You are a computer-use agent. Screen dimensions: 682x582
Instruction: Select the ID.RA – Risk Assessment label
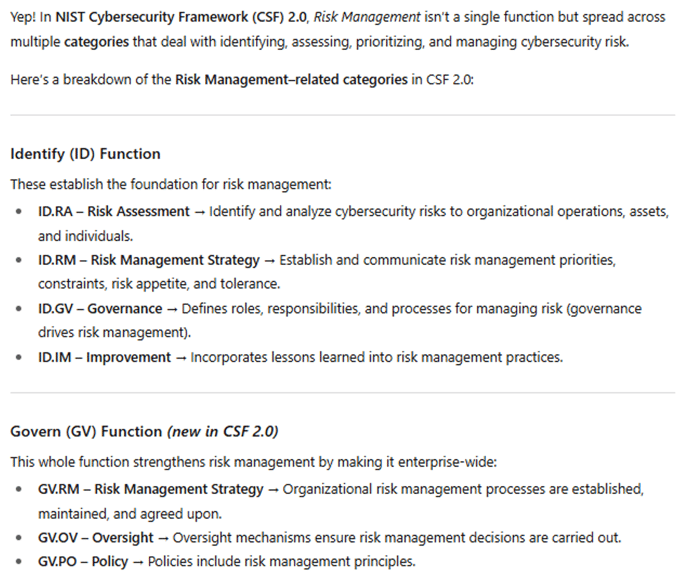[x=114, y=211]
